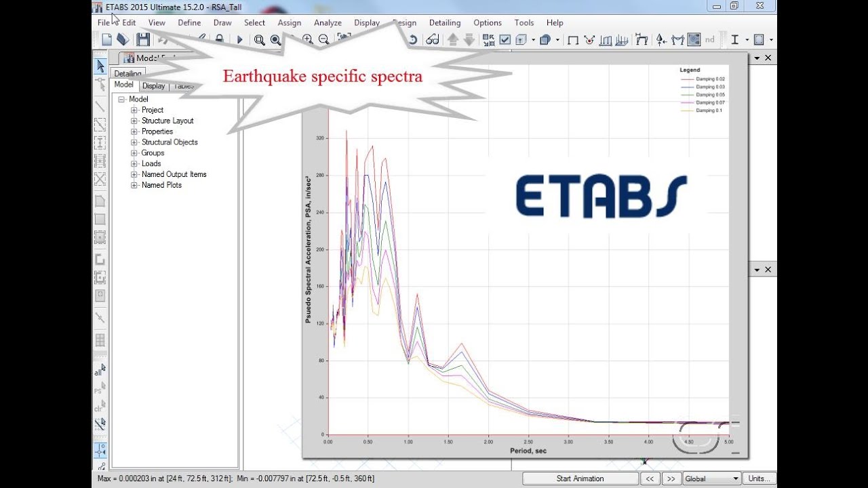Expand the Structure Layout tree node
868x488 pixels.
pyautogui.click(x=134, y=121)
